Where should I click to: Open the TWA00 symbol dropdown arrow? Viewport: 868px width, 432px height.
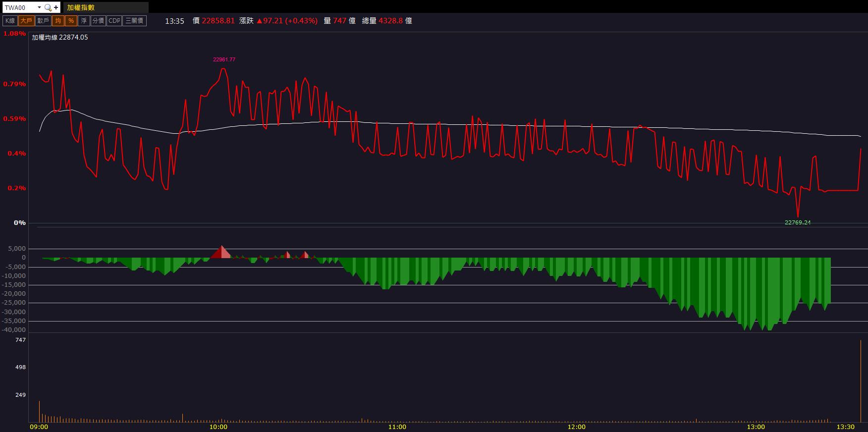[39, 7]
